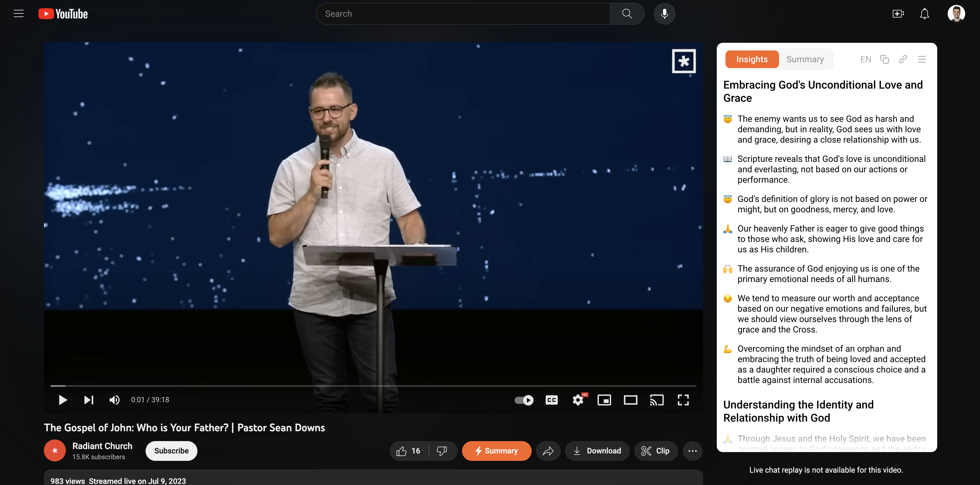The image size is (980, 485).
Task: Open the account avatar menu
Action: tap(956, 14)
